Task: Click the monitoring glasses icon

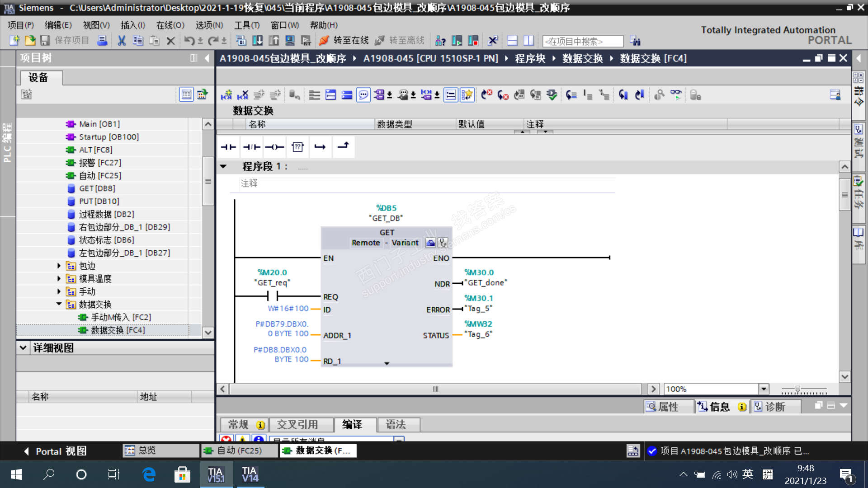Action: click(675, 95)
